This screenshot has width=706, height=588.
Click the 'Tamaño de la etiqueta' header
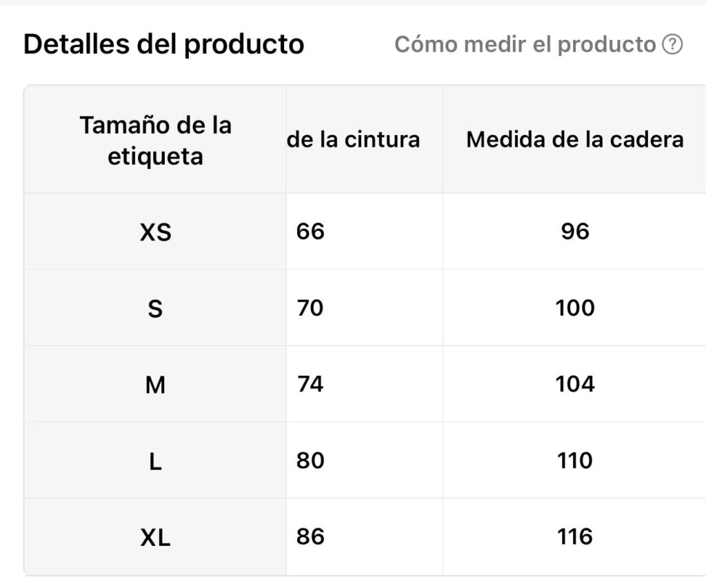click(x=155, y=141)
